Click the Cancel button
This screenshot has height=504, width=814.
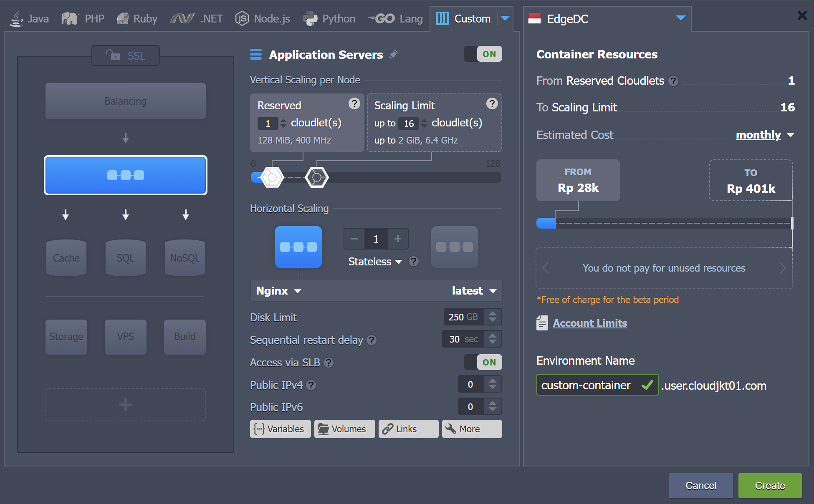701,486
